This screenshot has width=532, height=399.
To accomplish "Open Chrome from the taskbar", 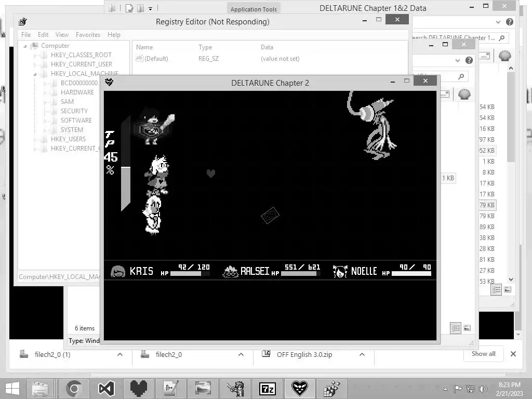I will point(74,389).
